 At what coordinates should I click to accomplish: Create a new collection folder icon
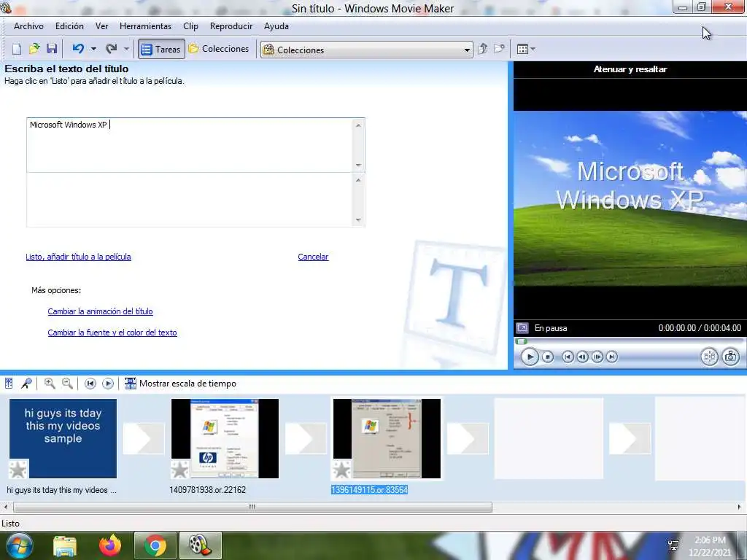click(499, 49)
